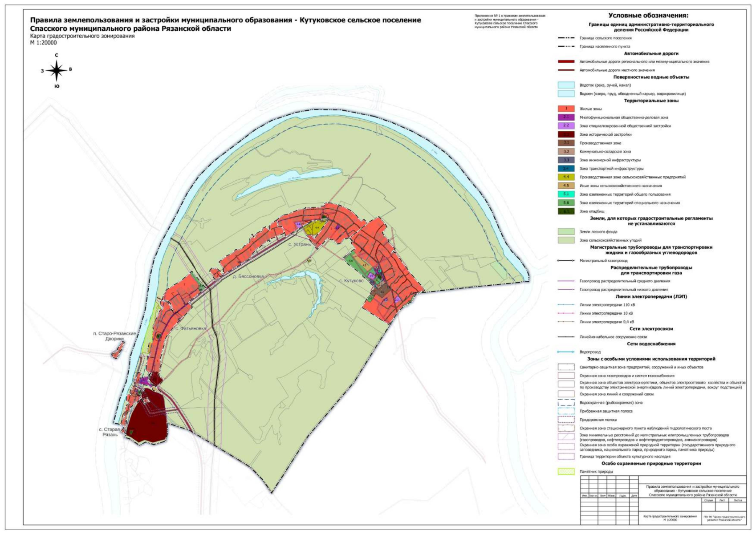Click the Граница сельского поселения line symbol
Screen dimensions: 756x534
tap(566, 38)
